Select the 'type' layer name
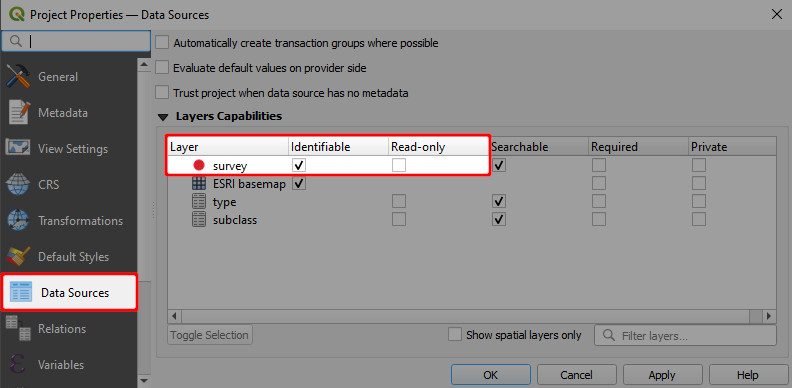The height and width of the screenshot is (388, 792). coord(224,202)
